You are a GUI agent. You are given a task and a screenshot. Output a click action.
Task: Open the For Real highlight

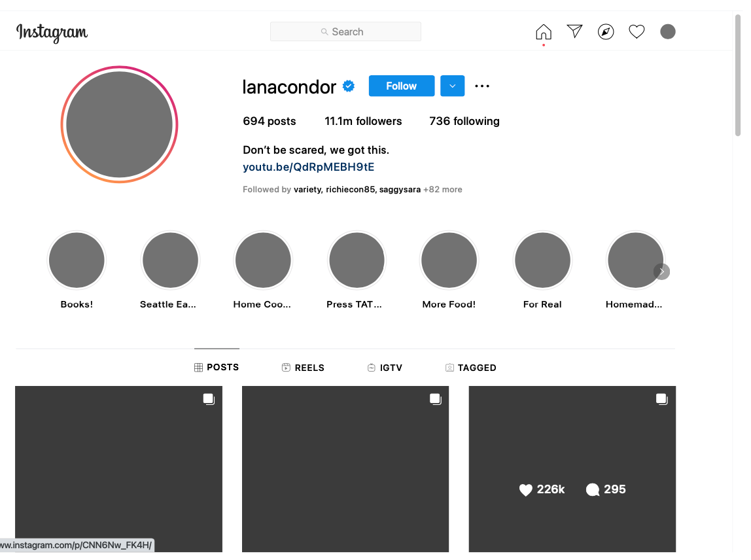(x=542, y=260)
